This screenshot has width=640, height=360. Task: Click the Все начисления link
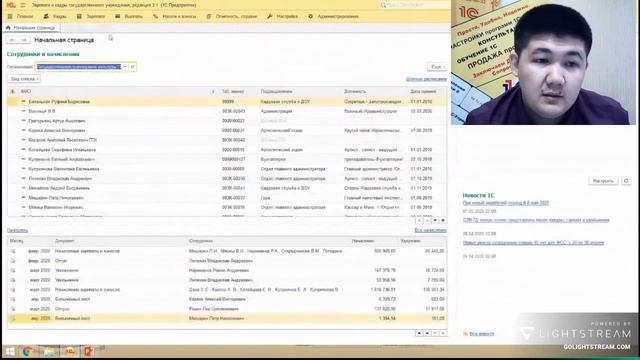[430, 230]
